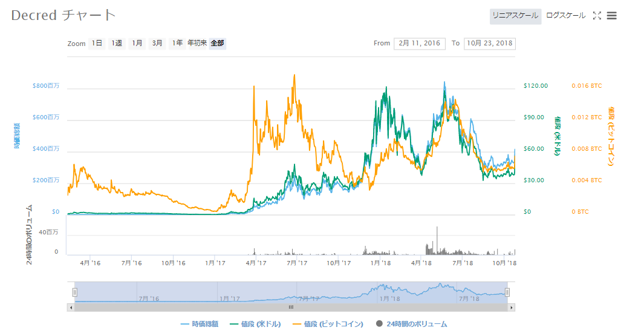Viewport: 644px width, 330px height.
Task: Switch to ログスケール log scale
Action: click(565, 16)
